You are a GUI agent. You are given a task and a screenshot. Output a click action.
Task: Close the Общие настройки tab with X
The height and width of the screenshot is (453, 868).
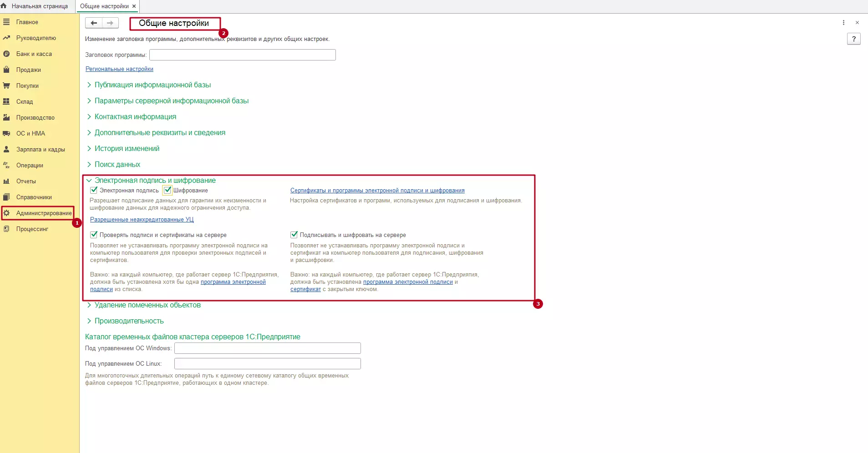pyautogui.click(x=134, y=6)
